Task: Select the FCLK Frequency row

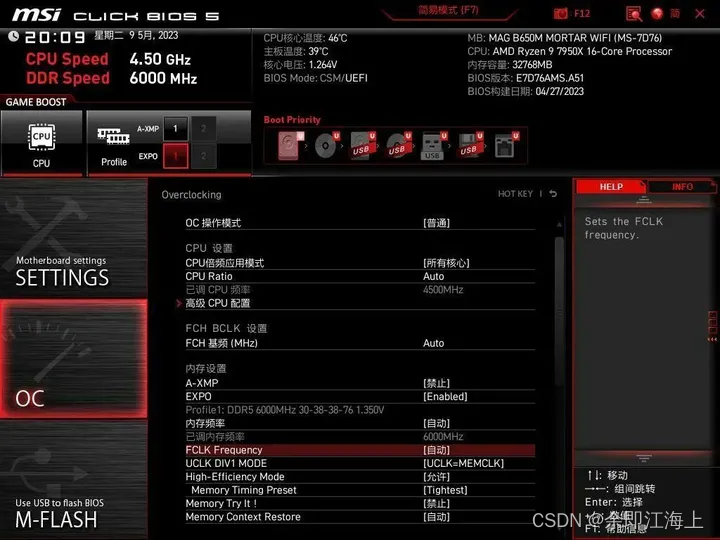Action: point(360,450)
